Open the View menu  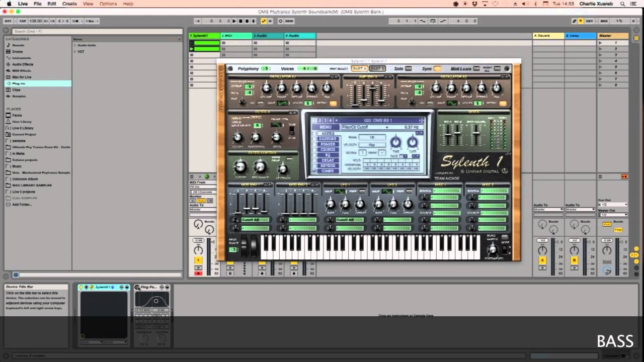tap(88, 4)
